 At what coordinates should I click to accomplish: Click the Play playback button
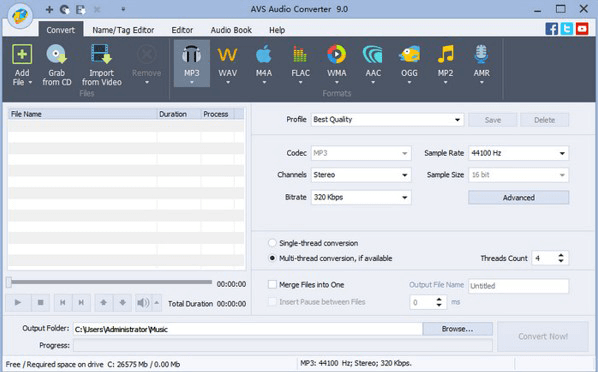[18, 303]
